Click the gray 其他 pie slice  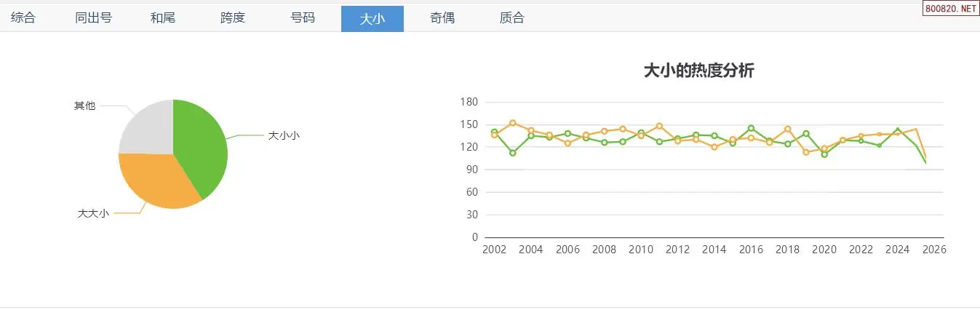point(149,127)
